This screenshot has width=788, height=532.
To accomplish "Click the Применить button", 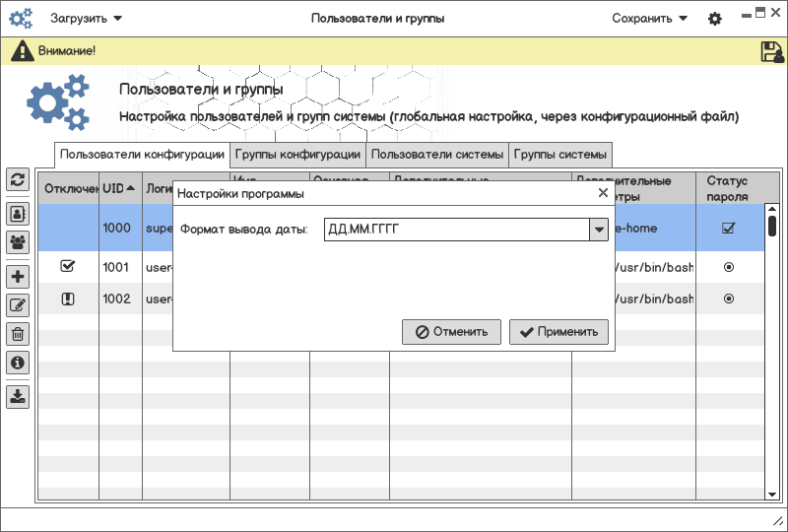I will pyautogui.click(x=558, y=332).
